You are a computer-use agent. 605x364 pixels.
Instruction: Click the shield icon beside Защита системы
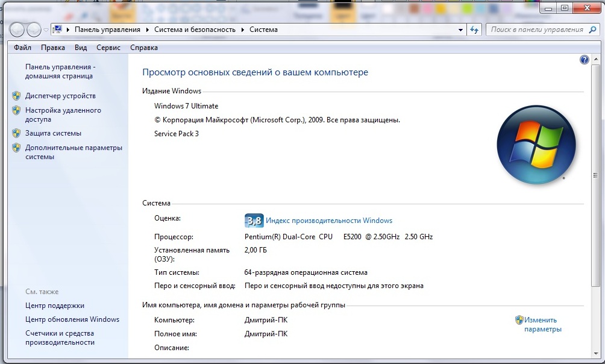point(16,133)
